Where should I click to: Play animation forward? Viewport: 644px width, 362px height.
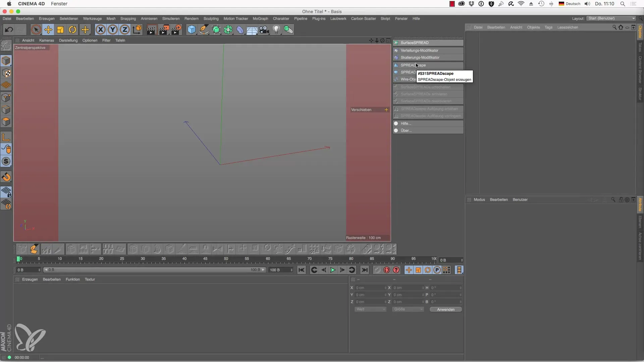(x=333, y=270)
